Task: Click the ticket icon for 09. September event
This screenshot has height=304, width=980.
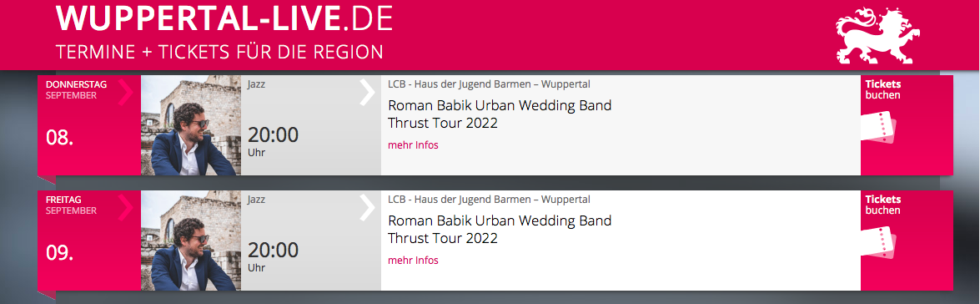Action: pos(879,244)
